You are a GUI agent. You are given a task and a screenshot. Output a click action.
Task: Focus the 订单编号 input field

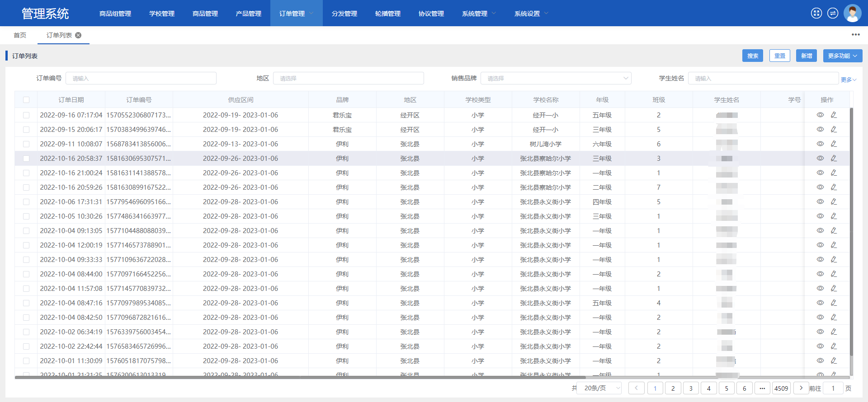point(141,78)
